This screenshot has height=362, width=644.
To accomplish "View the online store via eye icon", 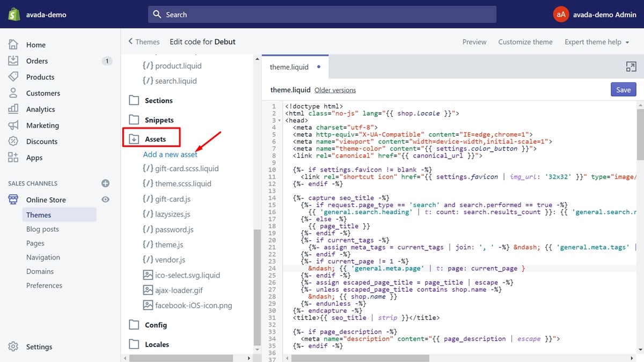I will click(106, 200).
